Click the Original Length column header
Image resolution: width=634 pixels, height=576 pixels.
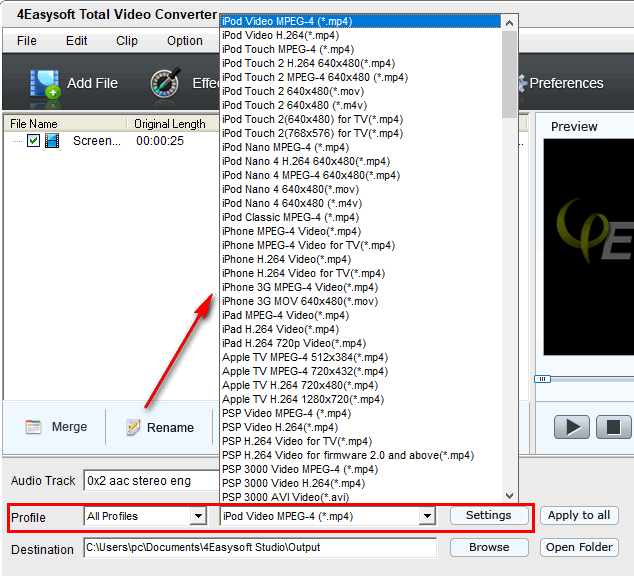point(172,124)
